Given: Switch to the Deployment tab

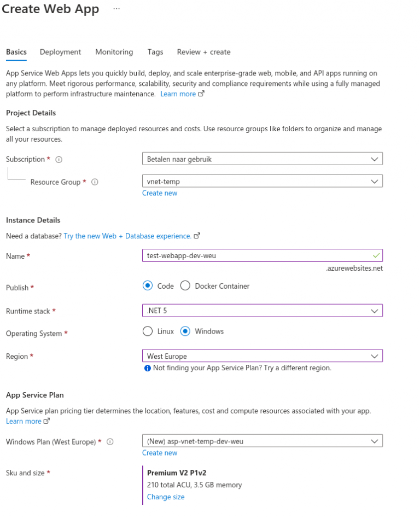Looking at the screenshot, I should coord(60,52).
